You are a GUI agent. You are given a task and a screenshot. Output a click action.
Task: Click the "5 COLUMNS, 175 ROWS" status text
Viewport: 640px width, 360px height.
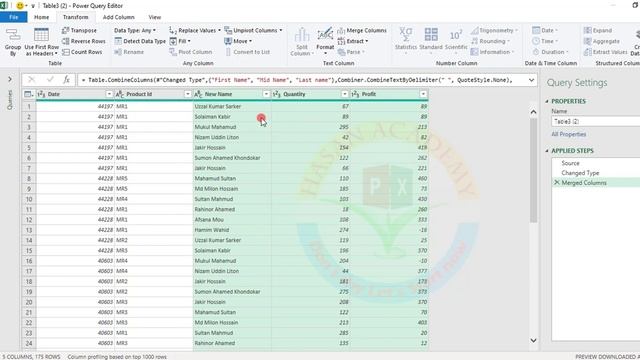(x=31, y=357)
